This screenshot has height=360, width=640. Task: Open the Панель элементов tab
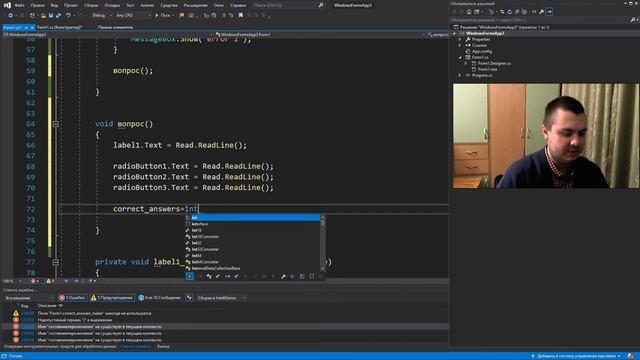click(115, 27)
